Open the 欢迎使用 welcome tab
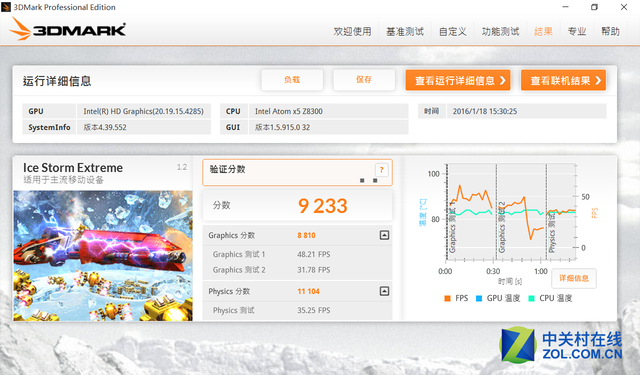Image resolution: width=640 pixels, height=375 pixels. point(353,31)
